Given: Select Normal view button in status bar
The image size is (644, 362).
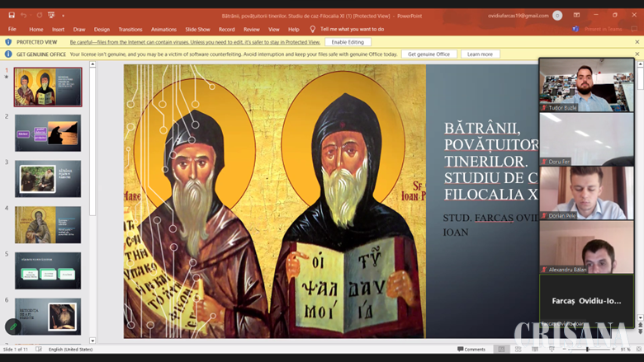Looking at the screenshot, I should tap(501, 349).
